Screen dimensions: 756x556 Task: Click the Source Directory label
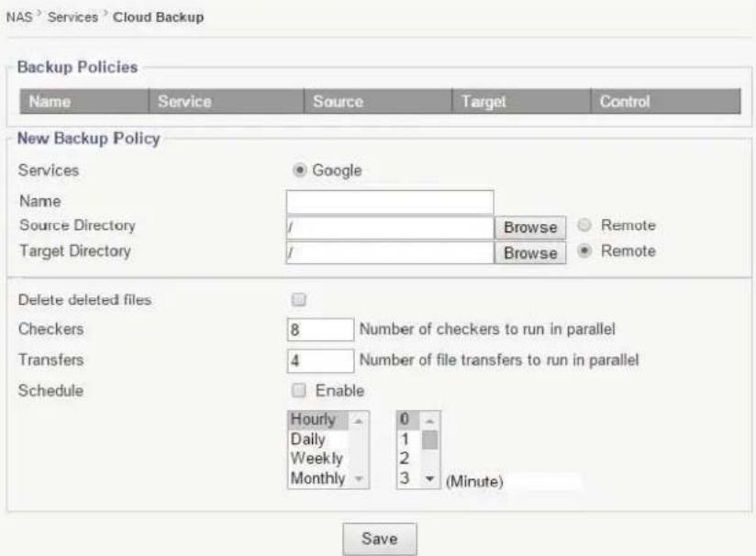click(78, 226)
